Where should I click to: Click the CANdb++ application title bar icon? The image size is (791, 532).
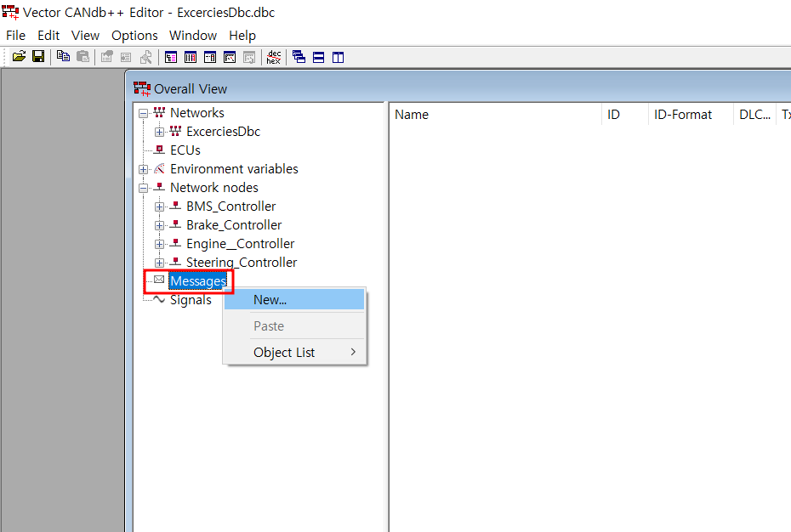[10, 12]
